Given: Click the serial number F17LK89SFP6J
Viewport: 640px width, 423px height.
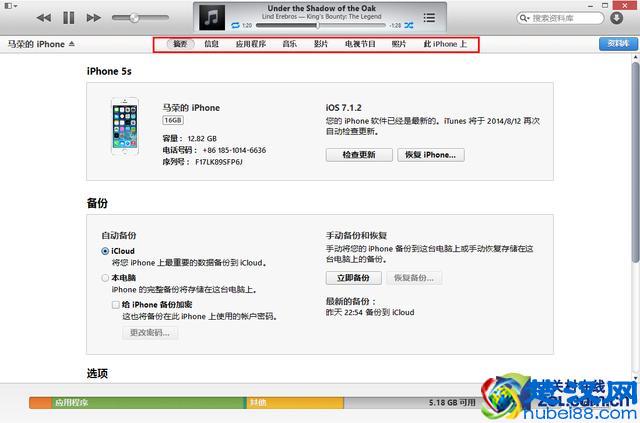Looking at the screenshot, I should point(219,162).
